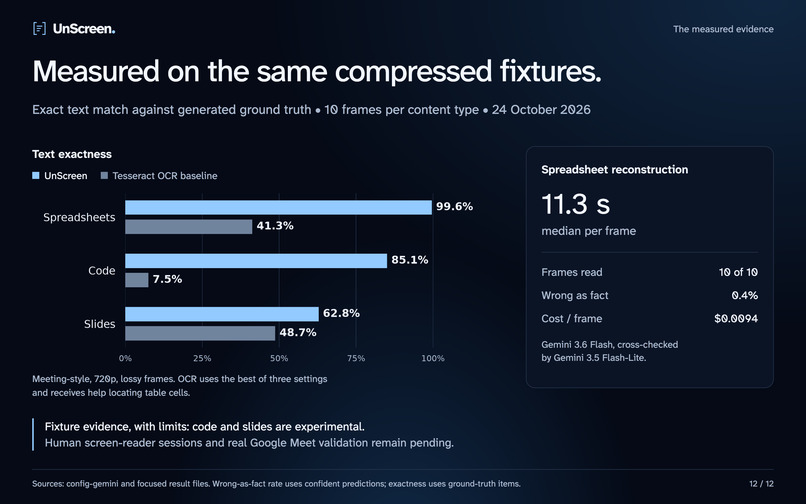806x504 pixels.
Task: Click the Tesseract OCR baseline legend swatch
Action: point(104,175)
